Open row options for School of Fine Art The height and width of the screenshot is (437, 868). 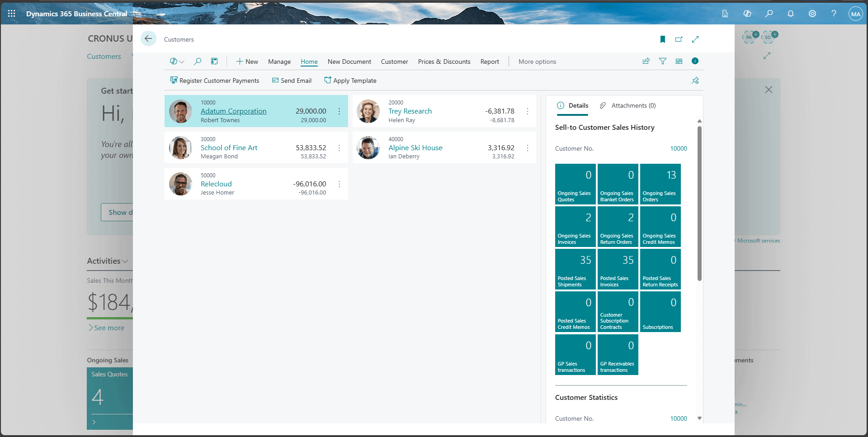pyautogui.click(x=340, y=147)
